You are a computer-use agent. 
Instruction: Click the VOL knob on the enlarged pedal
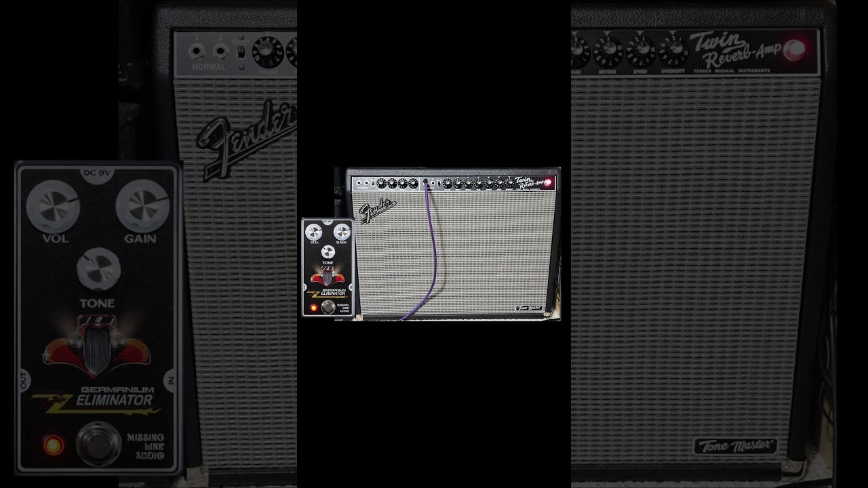coord(53,206)
